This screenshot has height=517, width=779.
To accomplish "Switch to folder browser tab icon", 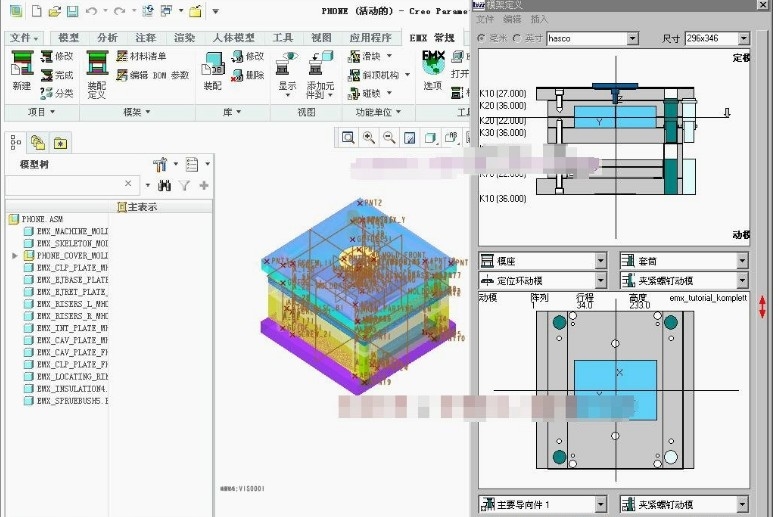I will click(x=38, y=143).
